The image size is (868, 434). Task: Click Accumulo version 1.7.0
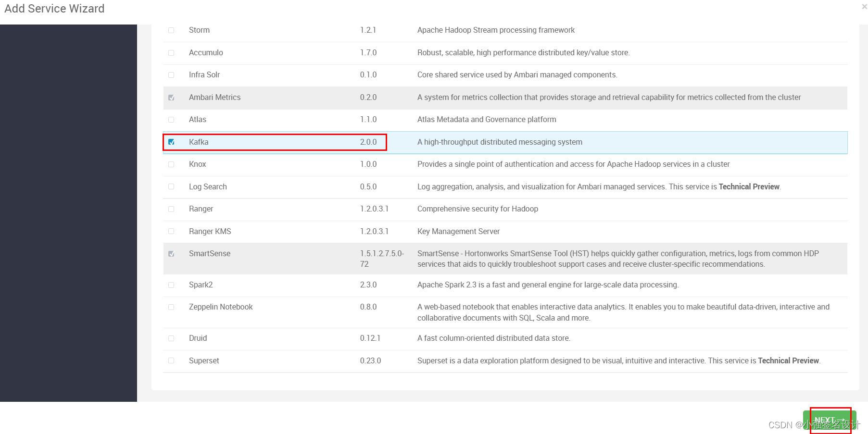[368, 52]
